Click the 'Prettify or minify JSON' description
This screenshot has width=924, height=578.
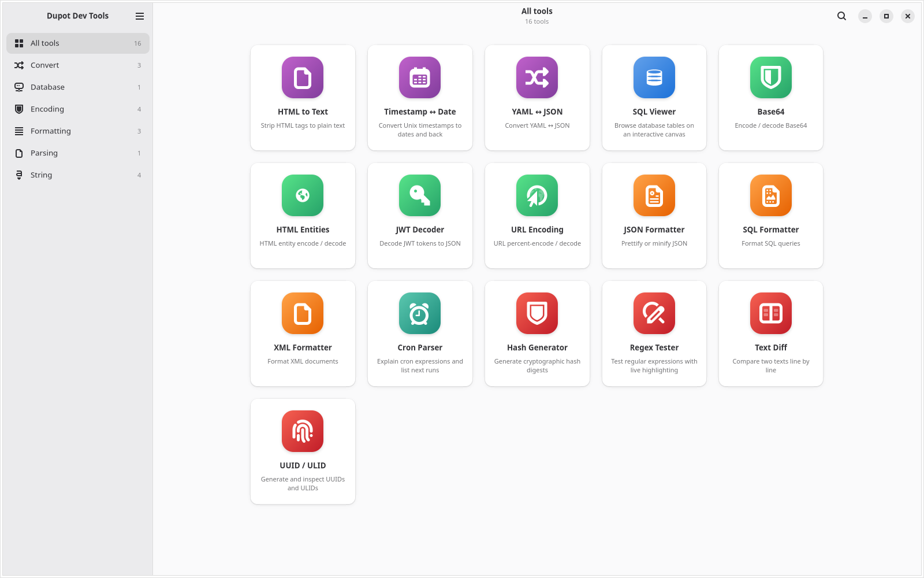pos(654,243)
